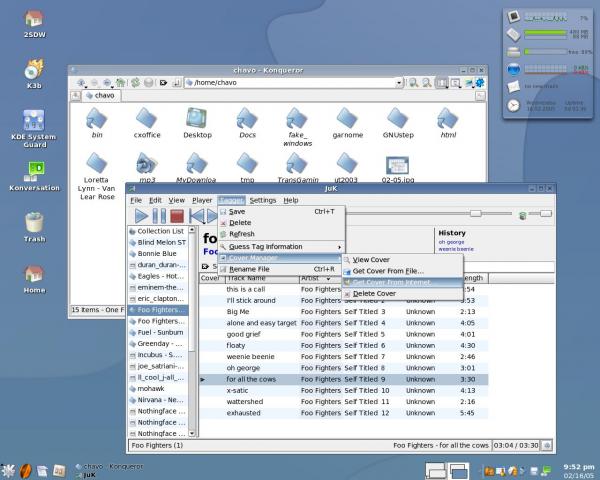Open the K3b desktop icon
Screen dimensions: 600x480
pyautogui.click(x=34, y=74)
